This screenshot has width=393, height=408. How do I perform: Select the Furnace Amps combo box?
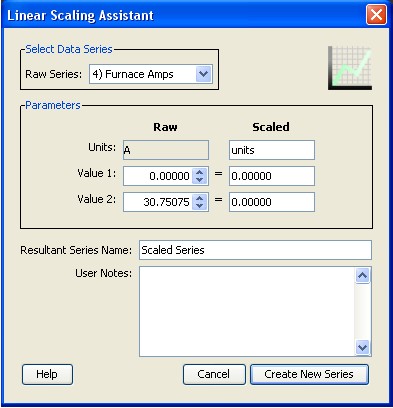click(x=151, y=74)
